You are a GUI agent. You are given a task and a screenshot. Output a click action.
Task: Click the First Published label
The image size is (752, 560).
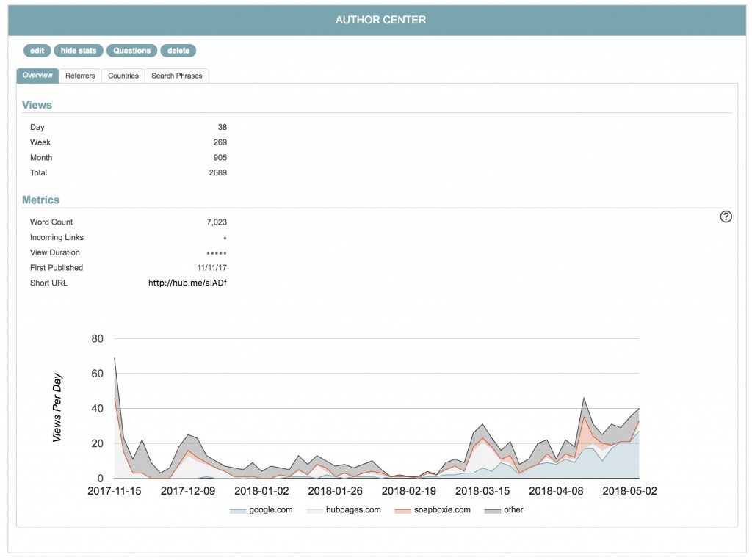pos(57,268)
